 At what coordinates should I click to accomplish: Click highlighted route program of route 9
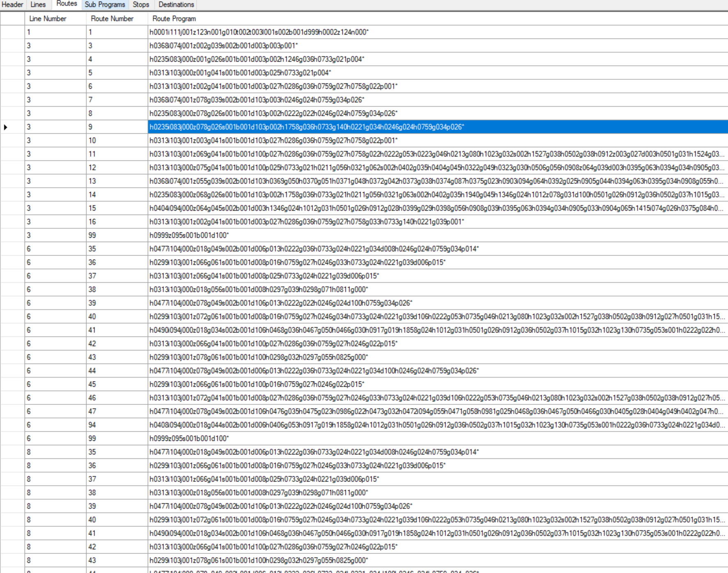(x=438, y=127)
